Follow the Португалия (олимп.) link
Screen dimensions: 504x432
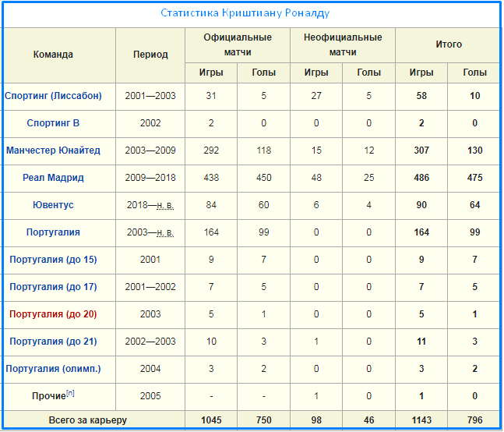[x=53, y=369]
